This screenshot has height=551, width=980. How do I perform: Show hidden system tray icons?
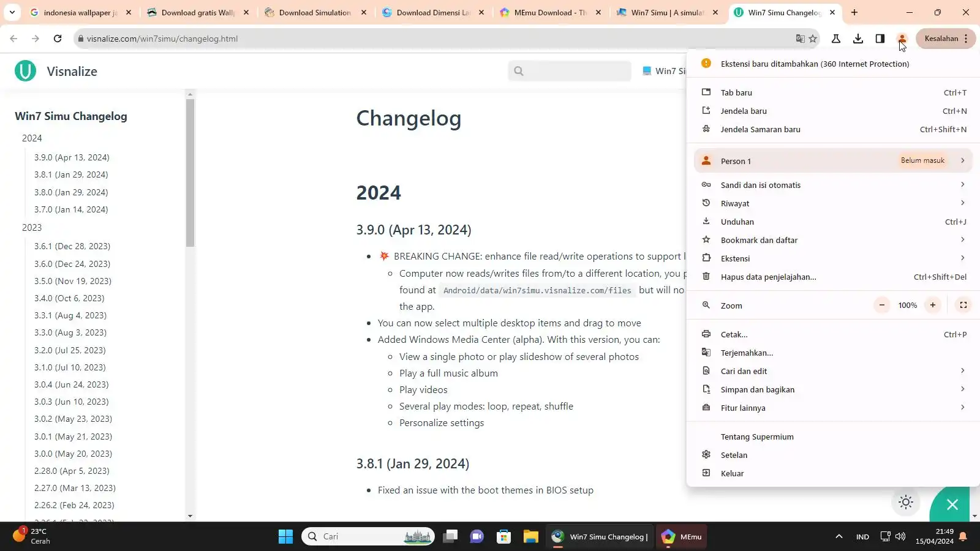(839, 537)
